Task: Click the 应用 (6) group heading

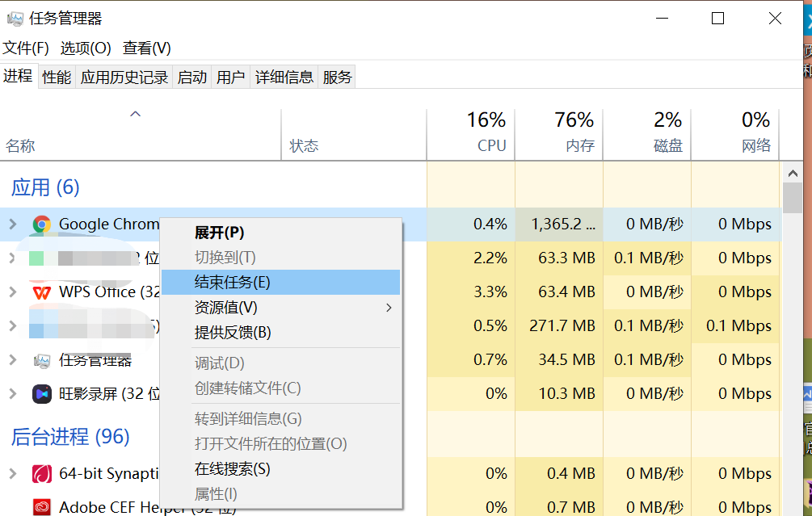Action: pos(45,187)
